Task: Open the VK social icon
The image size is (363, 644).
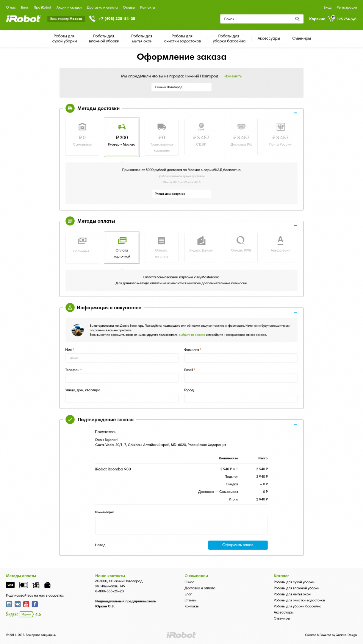Action: click(18, 604)
